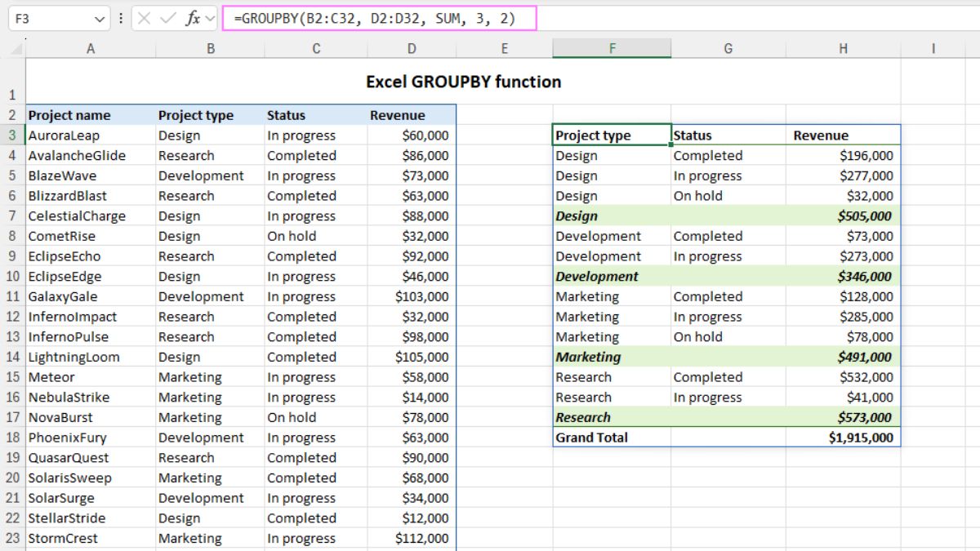Click the Cancel X icon in formula bar

point(145,18)
